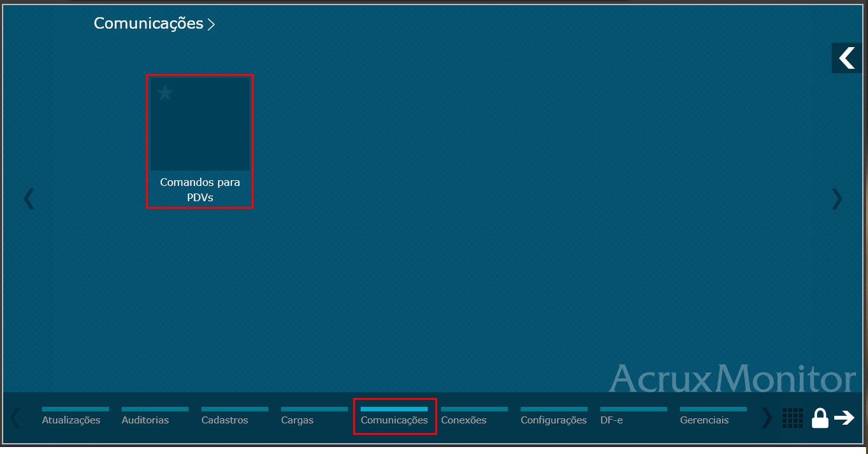Toggle the lock state in the bottom toolbar
Screen dimensions: 868x454
point(820,418)
